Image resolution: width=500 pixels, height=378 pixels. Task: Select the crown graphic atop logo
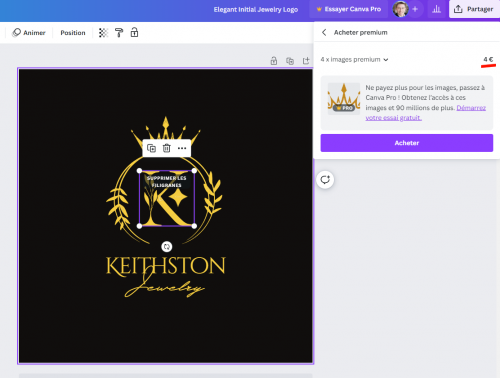(x=166, y=127)
